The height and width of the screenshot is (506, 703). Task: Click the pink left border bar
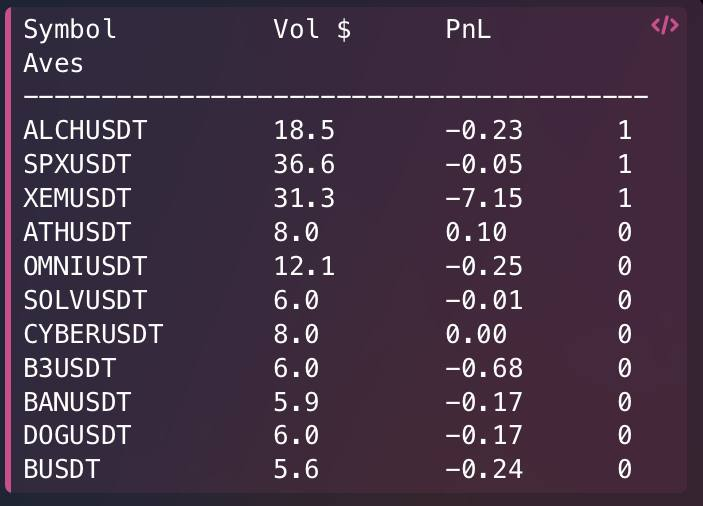[x=8, y=251]
